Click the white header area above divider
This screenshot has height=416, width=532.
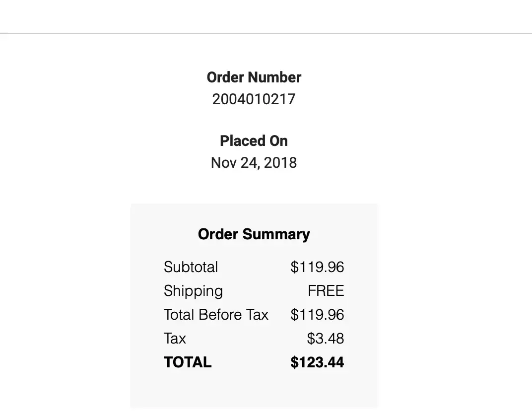click(266, 16)
